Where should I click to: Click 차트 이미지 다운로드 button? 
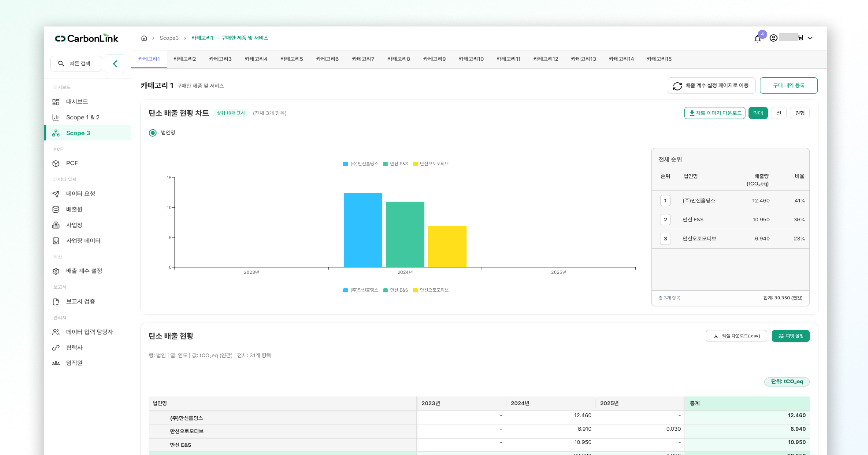(714, 113)
